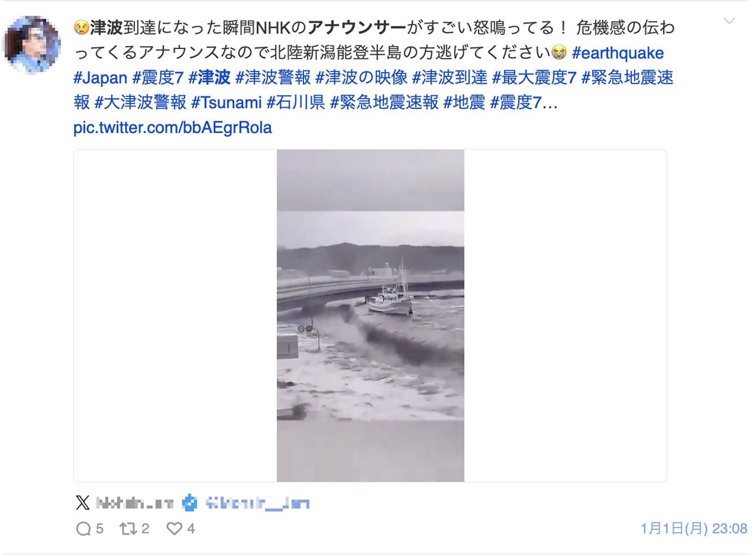Open the #earthquake hashtag

click(618, 53)
